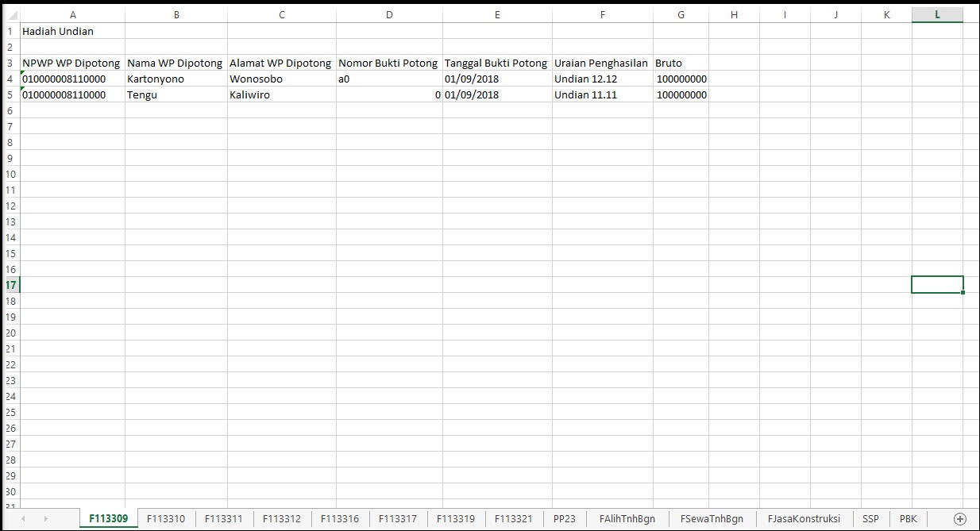Click the 'Tengu' name cell
Image resolution: width=980 pixels, height=531 pixels.
pos(176,94)
